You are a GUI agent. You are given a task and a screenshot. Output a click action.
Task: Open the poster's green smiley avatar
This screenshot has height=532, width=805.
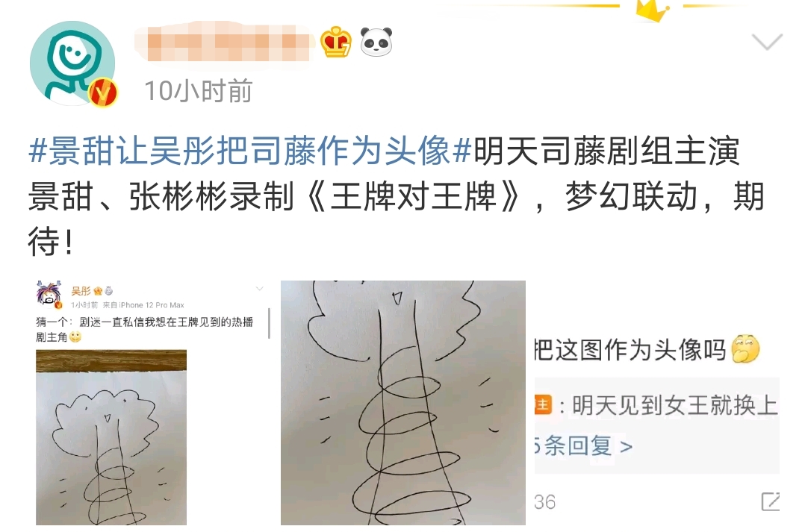coord(72,63)
